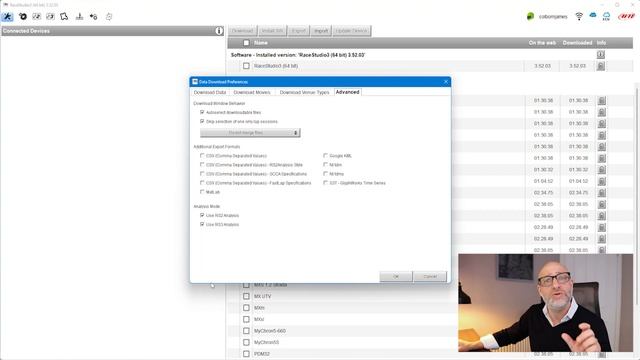Screen dimensions: 640x360
Task: Toggle Use RS2 Analysis checkbox
Action: pos(202,216)
